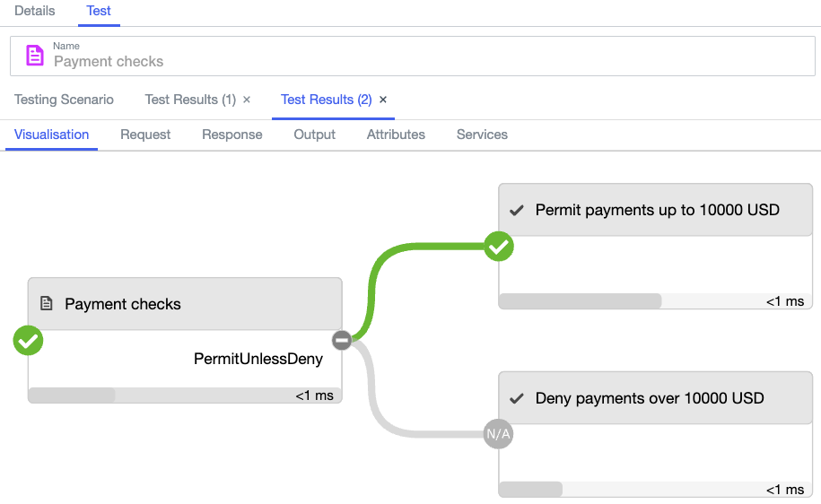Click <1 ms label on Permit payments node
Image resolution: width=821 pixels, height=504 pixels.
(785, 301)
